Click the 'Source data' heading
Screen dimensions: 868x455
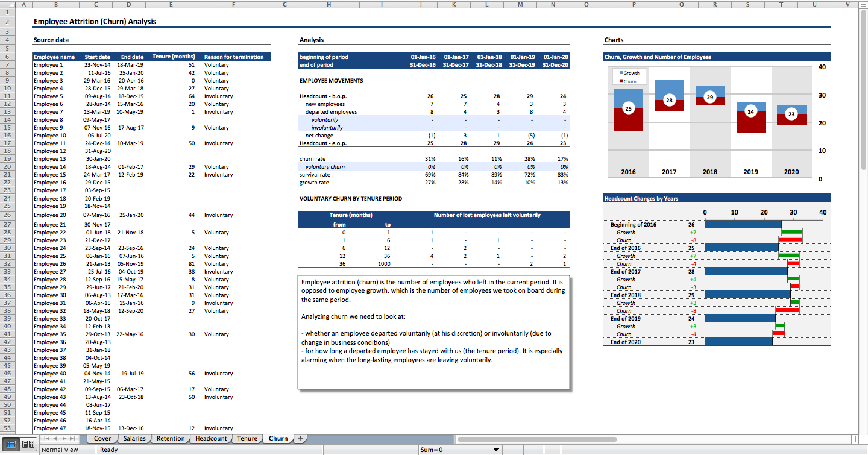(x=51, y=40)
